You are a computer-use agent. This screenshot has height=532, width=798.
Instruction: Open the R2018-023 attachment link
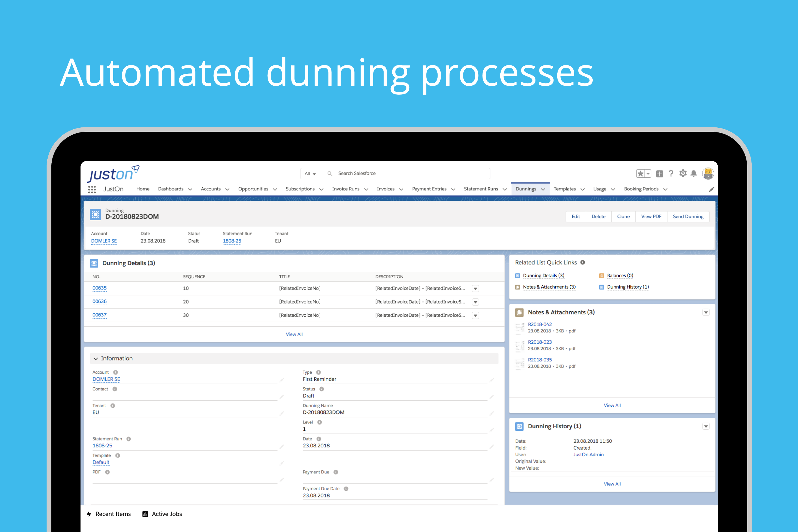[540, 342]
